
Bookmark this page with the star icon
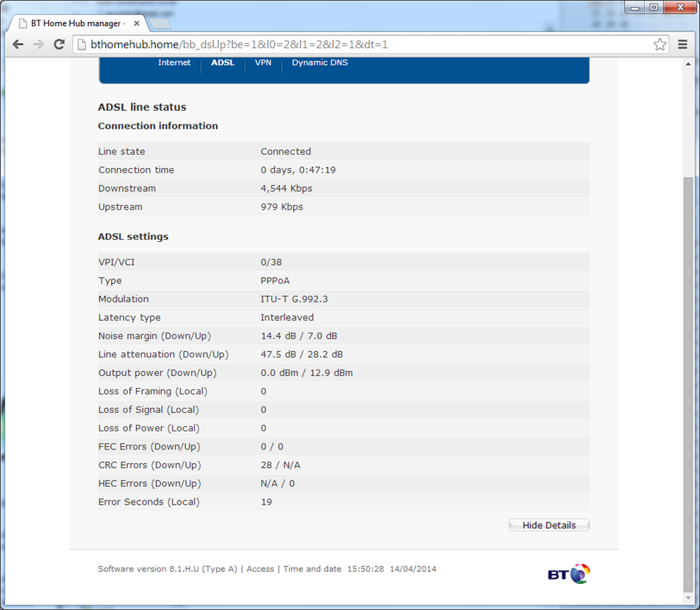pyautogui.click(x=660, y=45)
